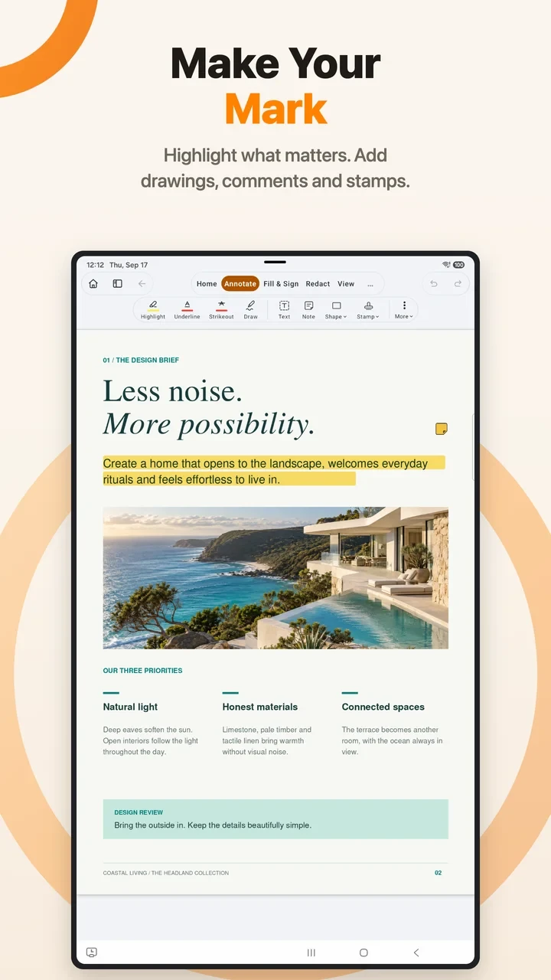551x980 pixels.
Task: Click 'Deep eaves soften the sun' paragraph
Action: pos(151,741)
